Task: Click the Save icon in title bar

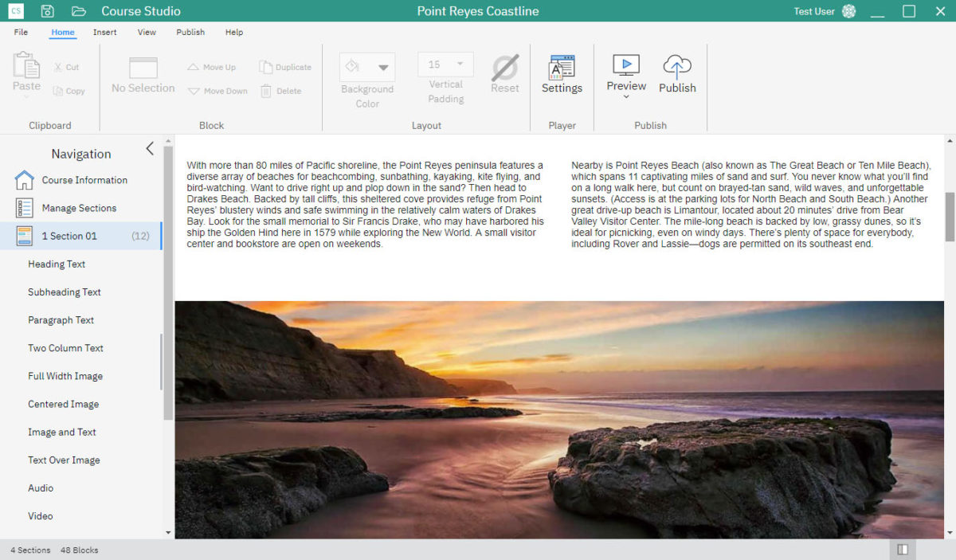Action: pyautogui.click(x=48, y=11)
